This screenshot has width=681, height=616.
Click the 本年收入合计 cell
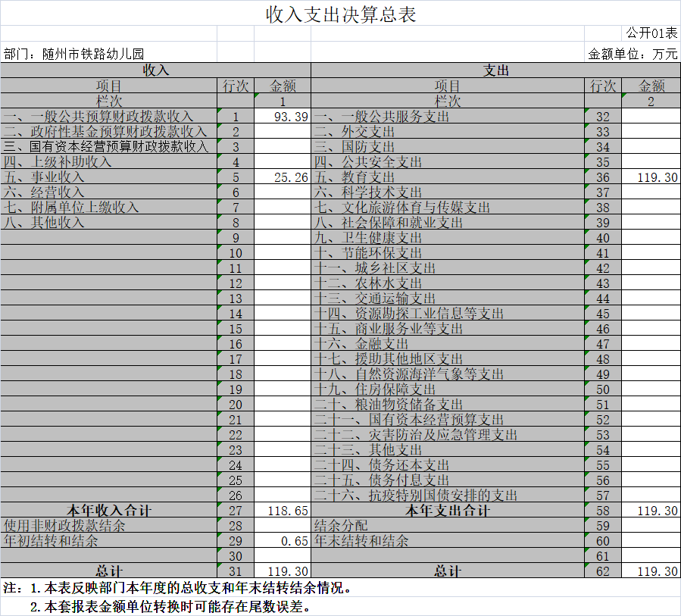pos(108,511)
